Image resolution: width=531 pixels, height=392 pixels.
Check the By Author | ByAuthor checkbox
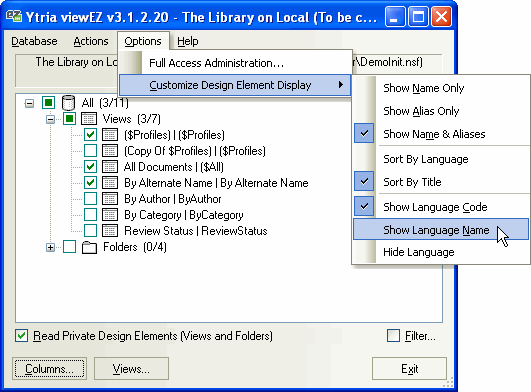(90, 199)
